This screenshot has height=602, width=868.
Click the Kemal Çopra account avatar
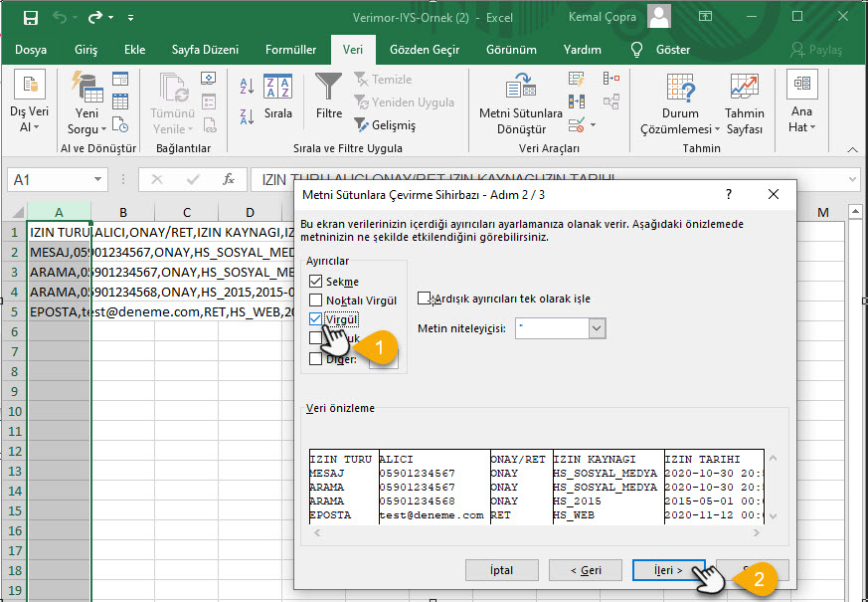[659, 16]
